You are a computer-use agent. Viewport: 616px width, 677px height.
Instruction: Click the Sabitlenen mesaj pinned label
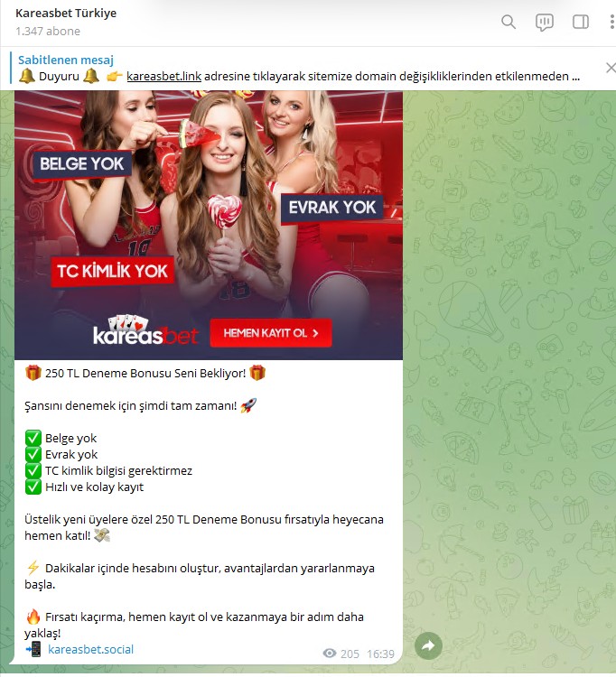[66, 60]
